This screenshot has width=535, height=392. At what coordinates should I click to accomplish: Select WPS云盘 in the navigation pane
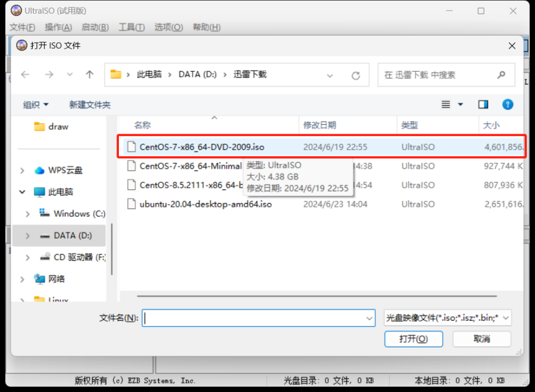pos(59,170)
